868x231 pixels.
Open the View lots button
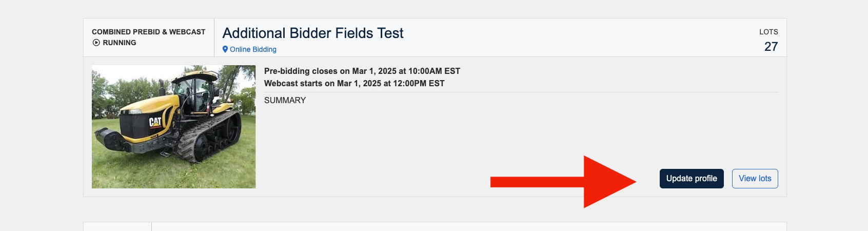tap(755, 179)
